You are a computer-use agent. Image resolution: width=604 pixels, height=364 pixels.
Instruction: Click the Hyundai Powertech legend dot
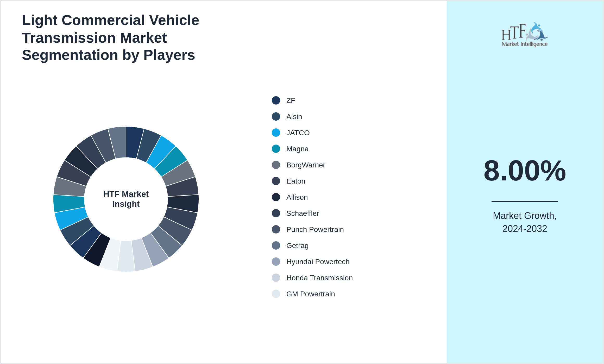click(x=276, y=262)
